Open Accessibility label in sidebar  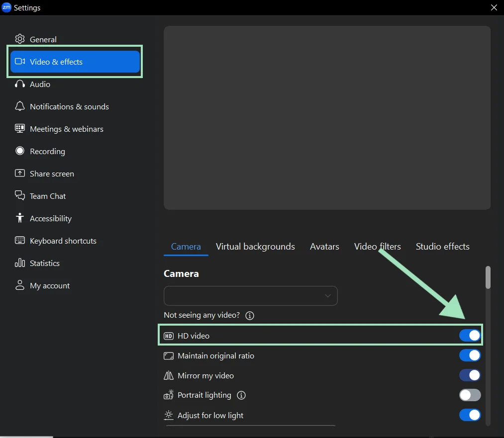coord(50,219)
